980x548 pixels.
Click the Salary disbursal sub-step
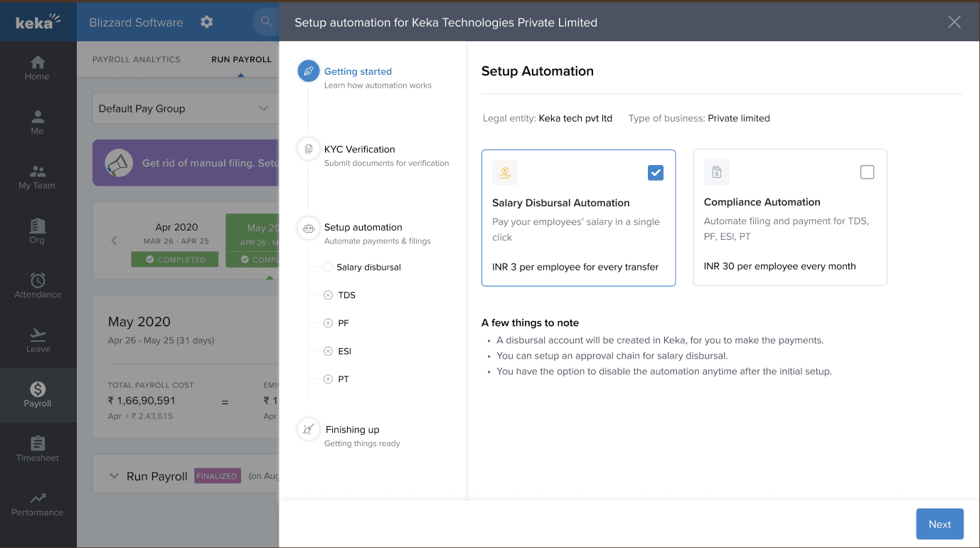[x=368, y=268]
